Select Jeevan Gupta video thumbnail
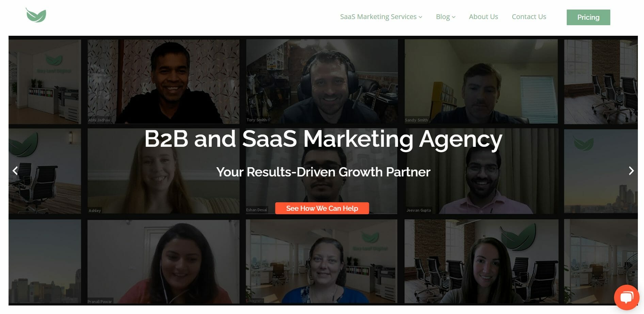This screenshot has height=314, width=644. [481, 171]
